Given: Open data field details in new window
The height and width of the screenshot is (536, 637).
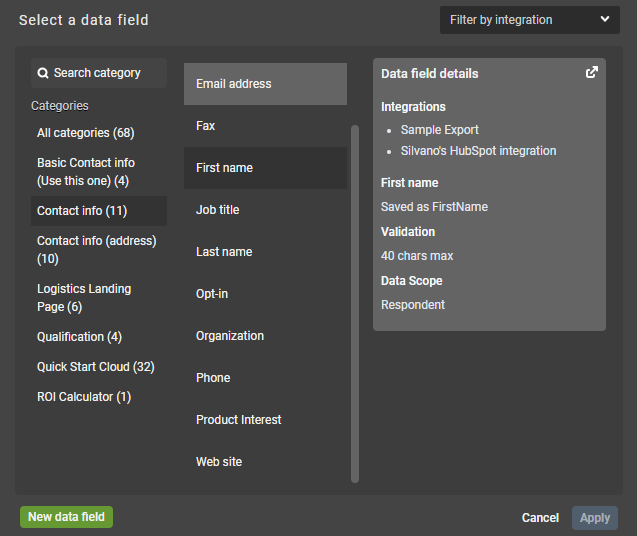Looking at the screenshot, I should [592, 72].
